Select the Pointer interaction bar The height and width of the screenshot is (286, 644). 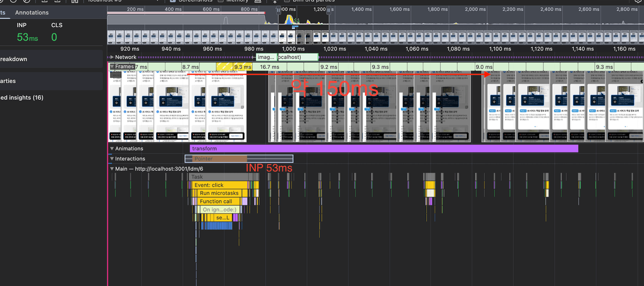[x=216, y=159]
